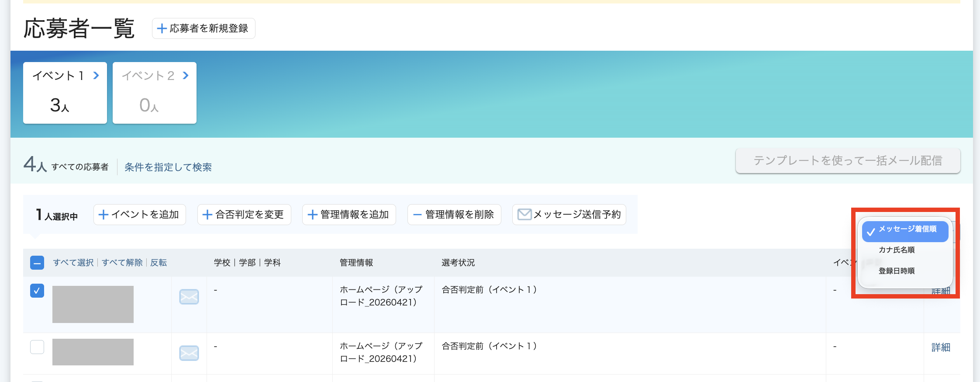Click 1人選択中 selection count text

click(x=57, y=215)
